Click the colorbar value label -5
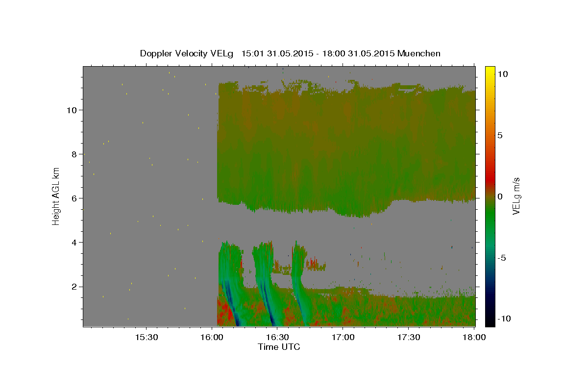 tap(502, 258)
